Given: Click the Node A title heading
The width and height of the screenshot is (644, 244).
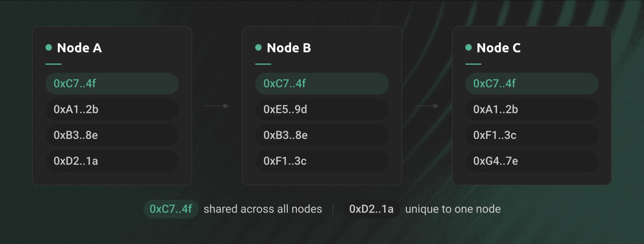Looking at the screenshot, I should click(79, 48).
